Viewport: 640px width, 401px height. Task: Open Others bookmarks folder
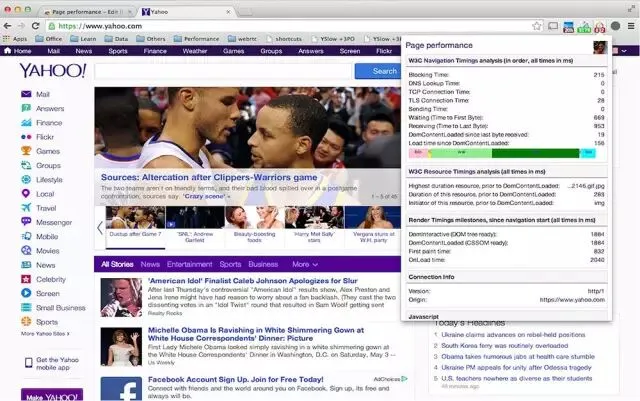[151, 39]
